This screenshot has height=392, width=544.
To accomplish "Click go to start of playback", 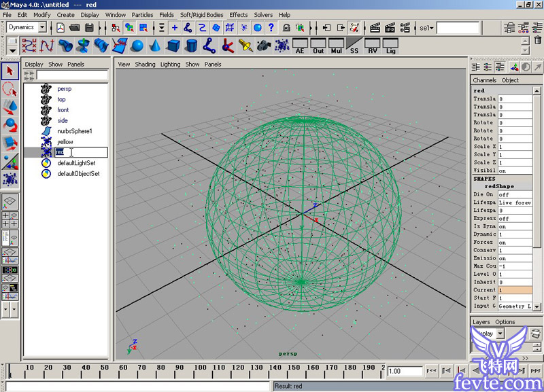I will [430, 371].
